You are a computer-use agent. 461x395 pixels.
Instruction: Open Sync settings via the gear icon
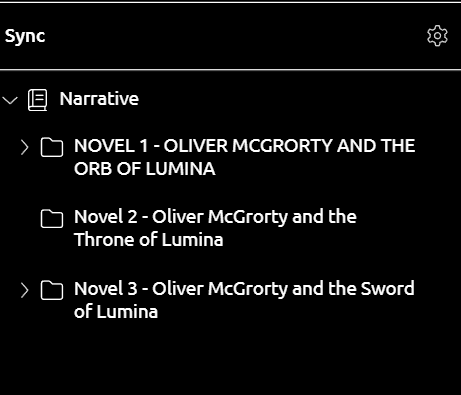pyautogui.click(x=437, y=36)
